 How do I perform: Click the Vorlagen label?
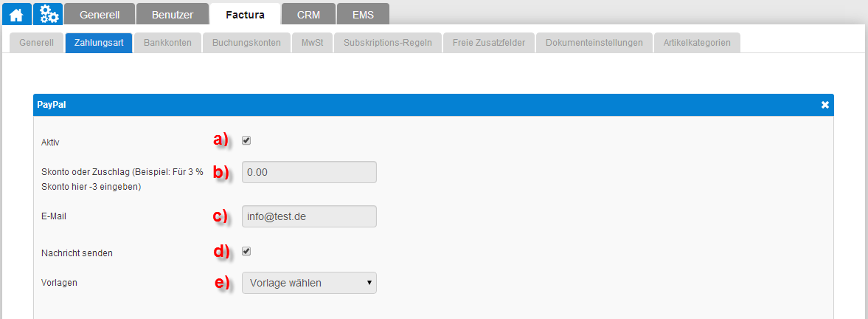pos(59,282)
